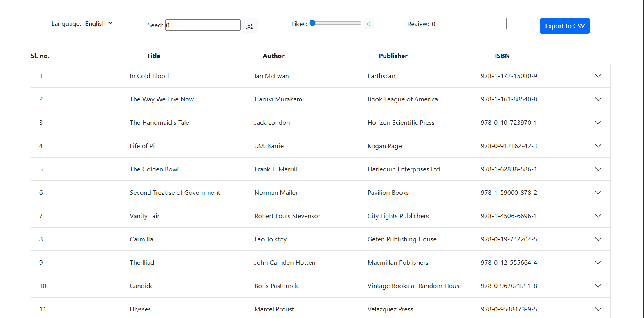This screenshot has width=644, height=318.
Task: Expand The Golden Bowl row details
Action: pyautogui.click(x=598, y=169)
